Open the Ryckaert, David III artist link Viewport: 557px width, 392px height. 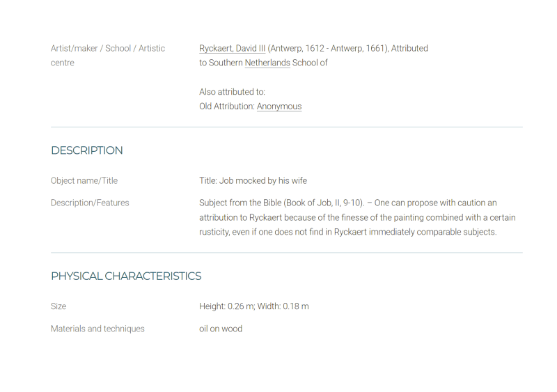click(232, 48)
